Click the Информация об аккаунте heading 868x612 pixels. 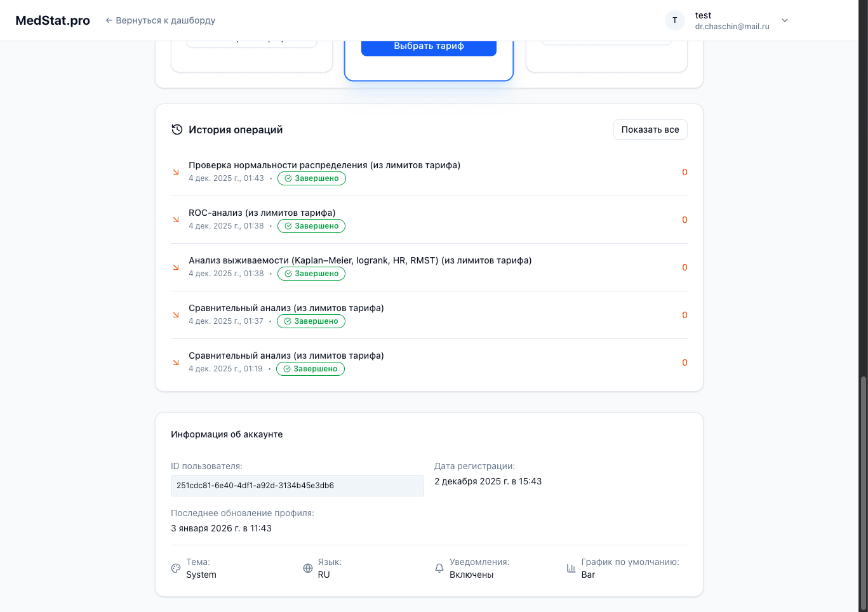(x=227, y=434)
